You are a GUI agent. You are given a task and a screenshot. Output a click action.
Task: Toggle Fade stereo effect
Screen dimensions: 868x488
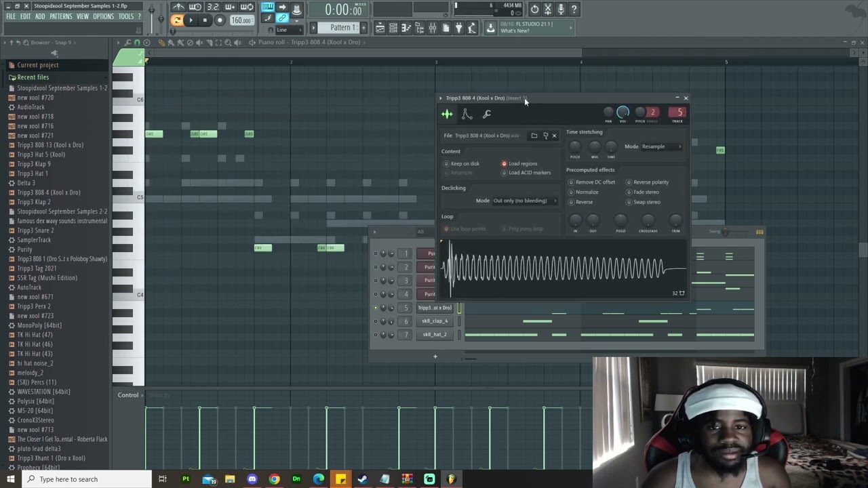point(642,192)
